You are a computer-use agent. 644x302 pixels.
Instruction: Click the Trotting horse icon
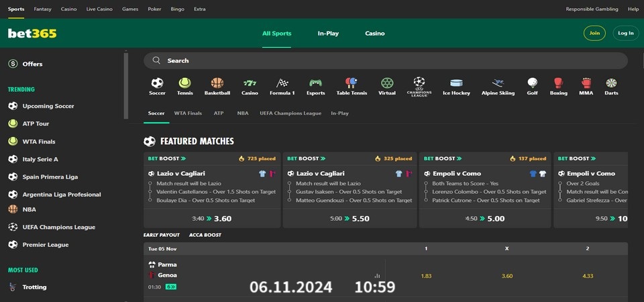click(13, 287)
